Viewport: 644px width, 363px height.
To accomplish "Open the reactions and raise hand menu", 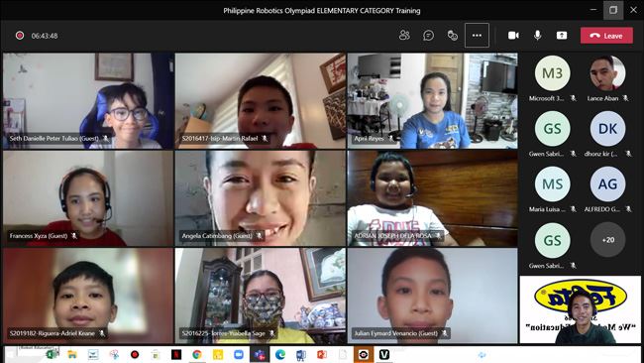I will (452, 36).
